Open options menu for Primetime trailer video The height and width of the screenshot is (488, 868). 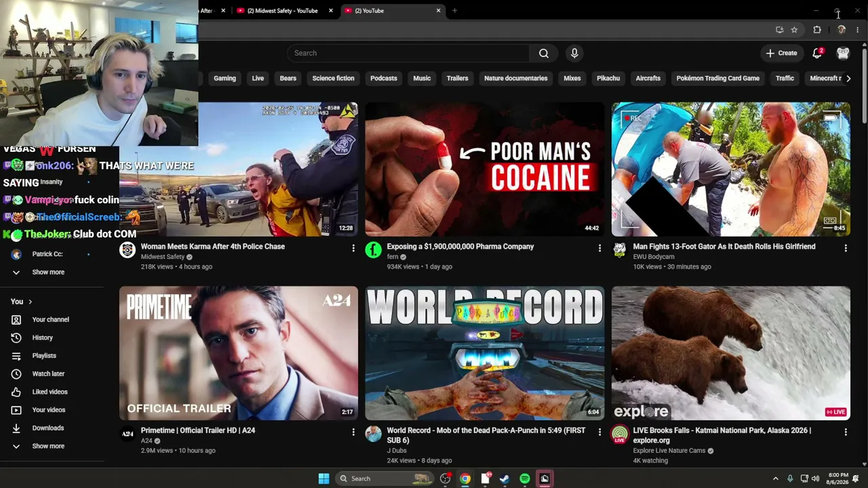tap(353, 432)
